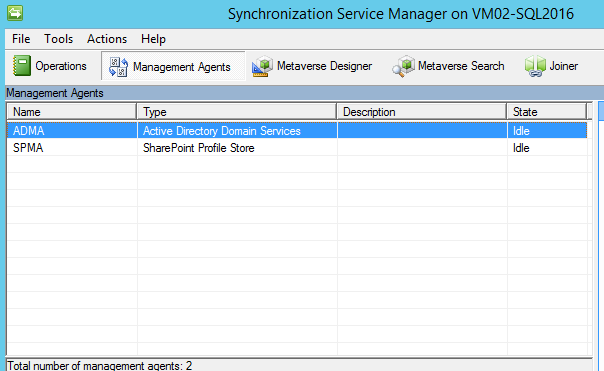Click the Description column header

tap(422, 112)
